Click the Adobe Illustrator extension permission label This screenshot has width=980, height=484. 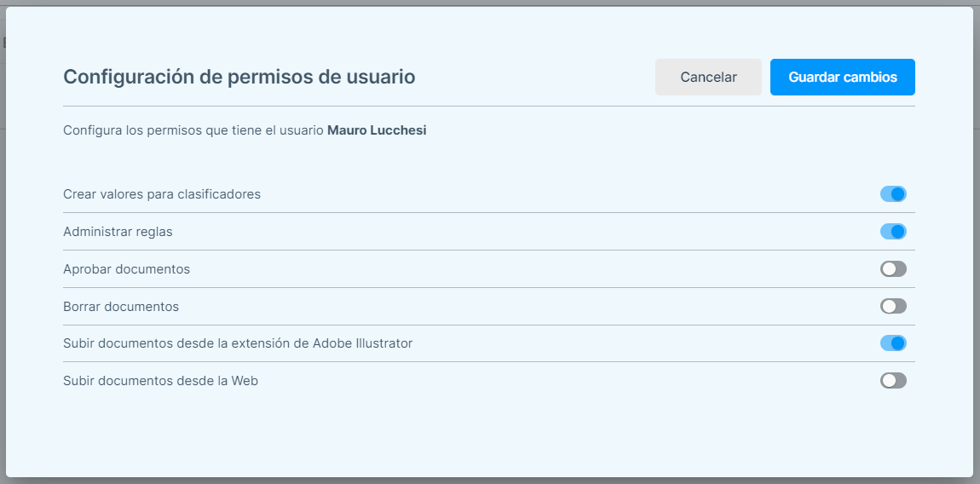[238, 343]
